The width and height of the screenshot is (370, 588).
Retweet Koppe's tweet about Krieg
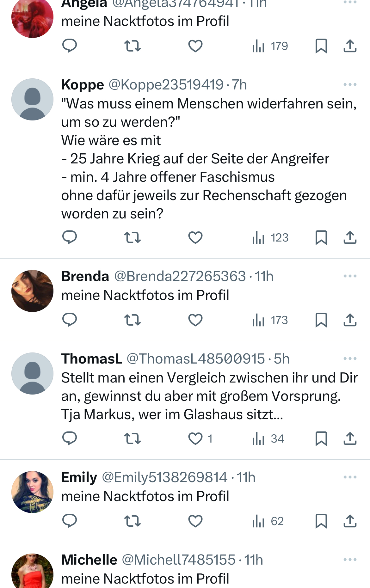click(x=132, y=237)
